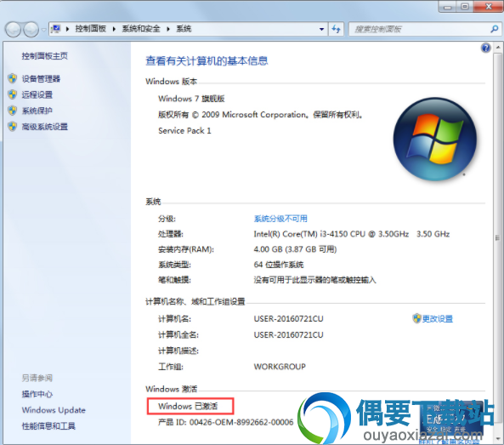Open the 系统分级不可用 rating link
Screen dimensions: 504x445
[x=280, y=219]
